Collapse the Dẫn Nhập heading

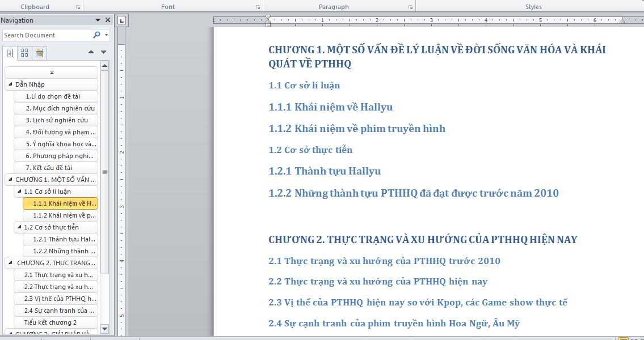coord(10,84)
